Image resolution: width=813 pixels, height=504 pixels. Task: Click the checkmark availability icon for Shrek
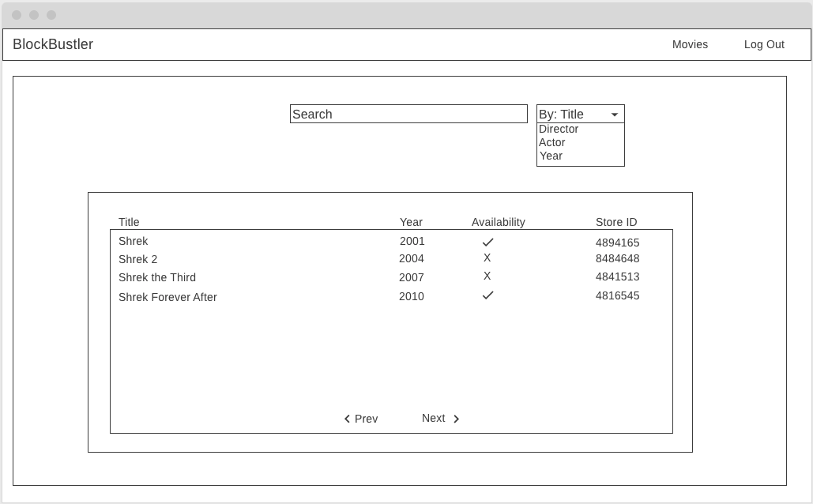tap(487, 243)
